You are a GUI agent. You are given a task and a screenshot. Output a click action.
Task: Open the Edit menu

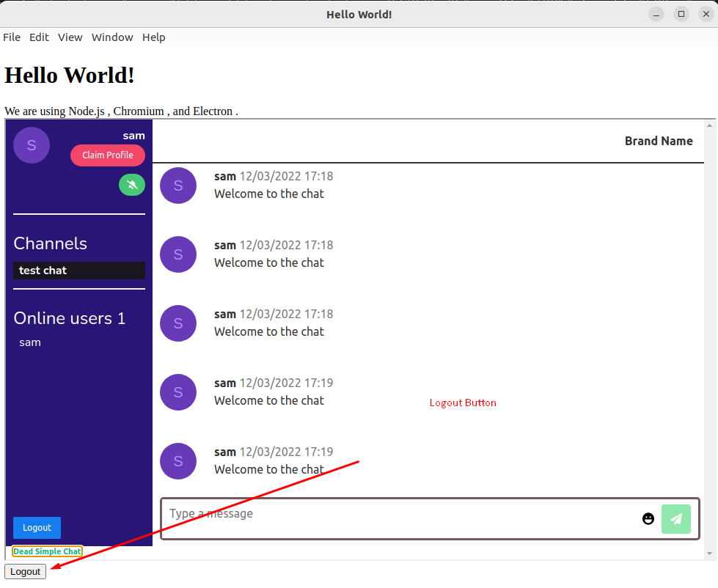coord(39,37)
